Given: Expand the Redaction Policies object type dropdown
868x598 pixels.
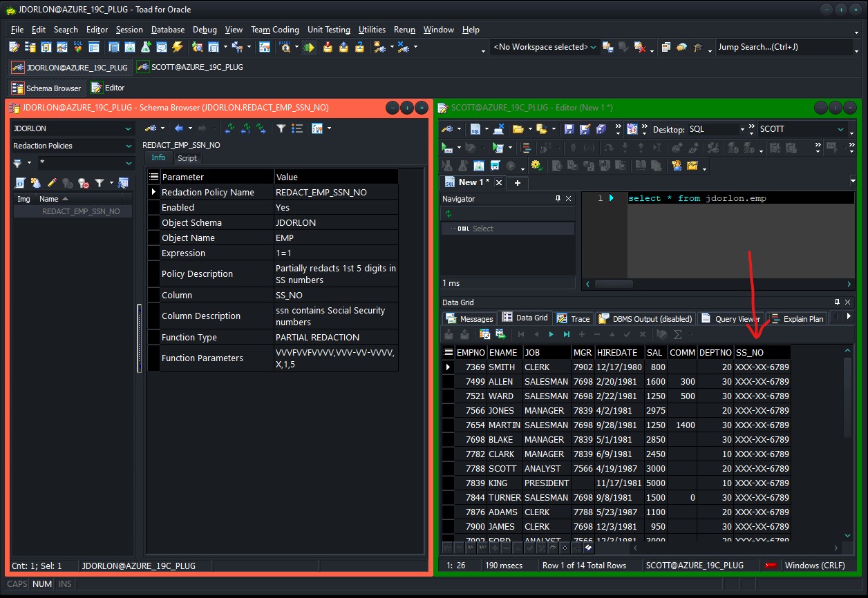Looking at the screenshot, I should 129,146.
